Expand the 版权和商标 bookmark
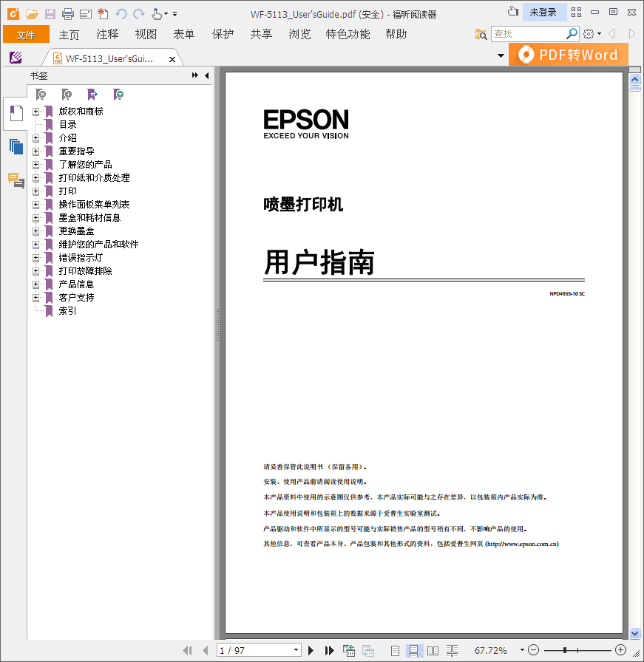The height and width of the screenshot is (662, 644). click(x=36, y=112)
